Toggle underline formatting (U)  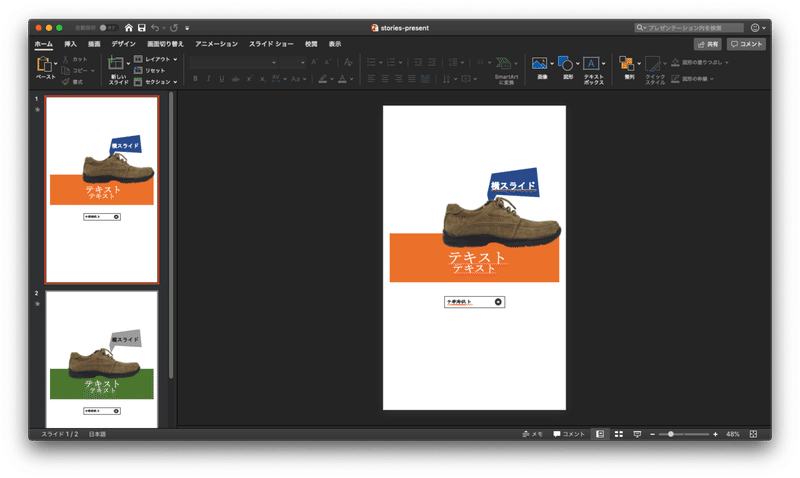pos(221,79)
